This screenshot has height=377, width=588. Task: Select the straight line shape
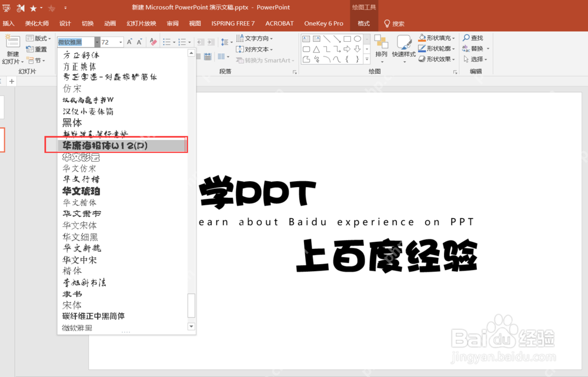327,39
